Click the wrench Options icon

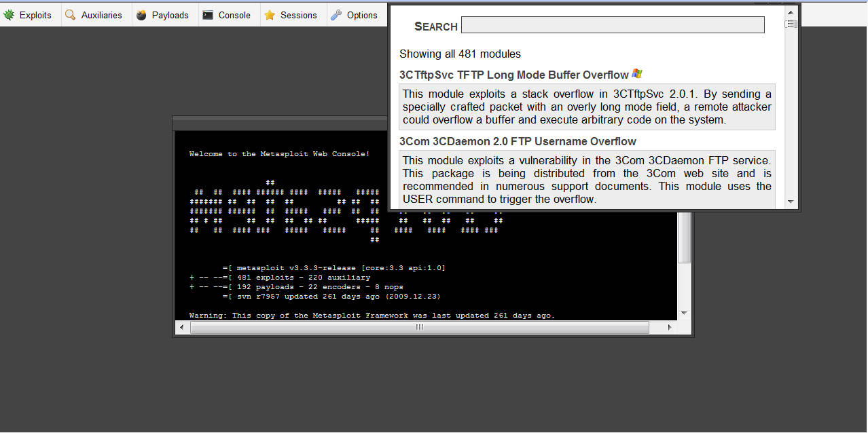coord(336,15)
